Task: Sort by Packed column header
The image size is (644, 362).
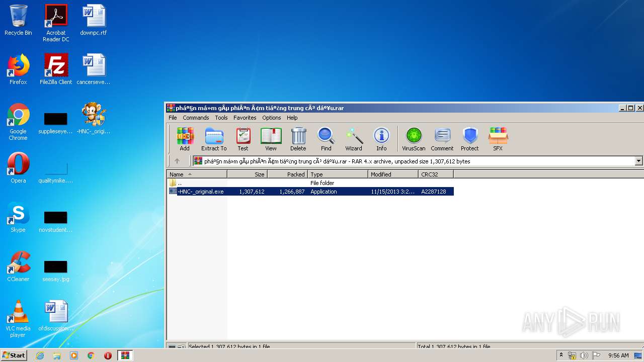Action: tap(287, 174)
